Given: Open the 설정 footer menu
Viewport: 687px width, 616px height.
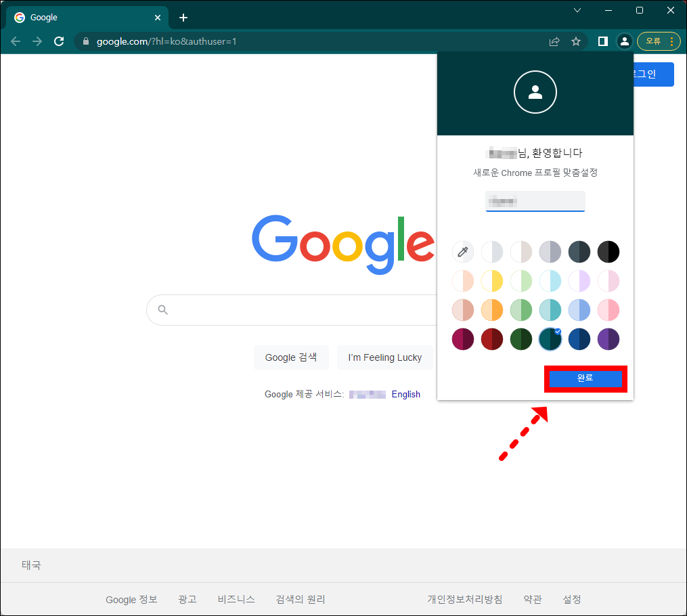Looking at the screenshot, I should coord(572,599).
